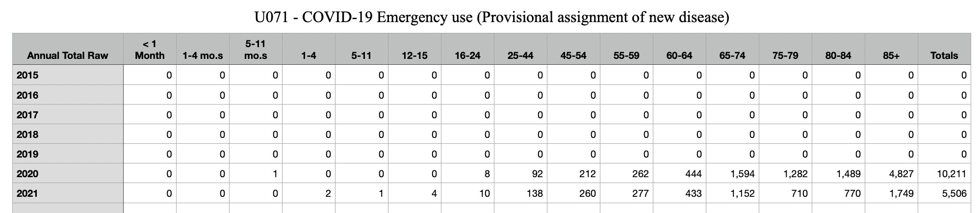980x213 pixels.
Task: Click the 2020 Totals cell showing 10,211
Action: pyautogui.click(x=944, y=173)
